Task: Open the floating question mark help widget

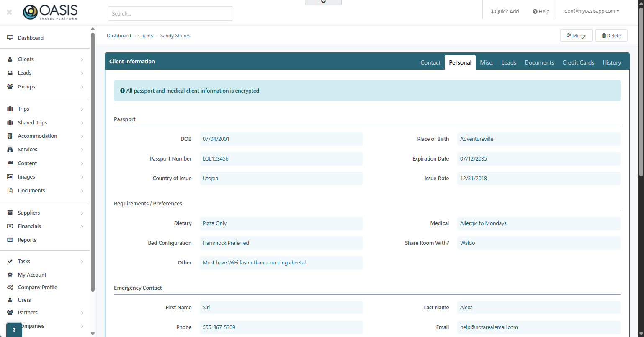Action: point(14,329)
